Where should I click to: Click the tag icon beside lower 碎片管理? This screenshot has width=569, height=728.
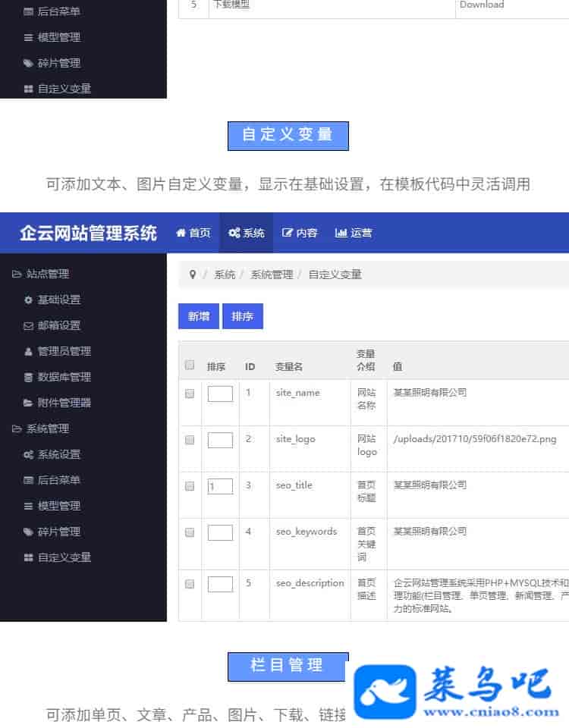pyautogui.click(x=29, y=532)
